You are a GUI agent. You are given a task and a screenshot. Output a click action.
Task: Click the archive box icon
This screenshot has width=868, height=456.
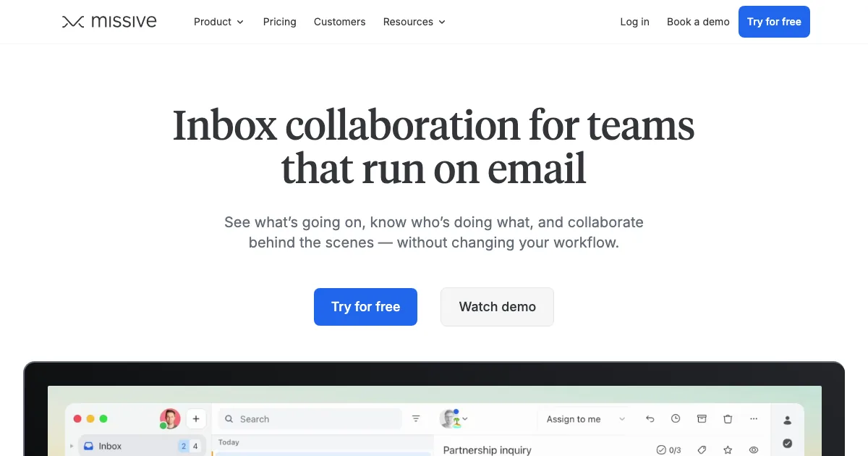(x=702, y=419)
